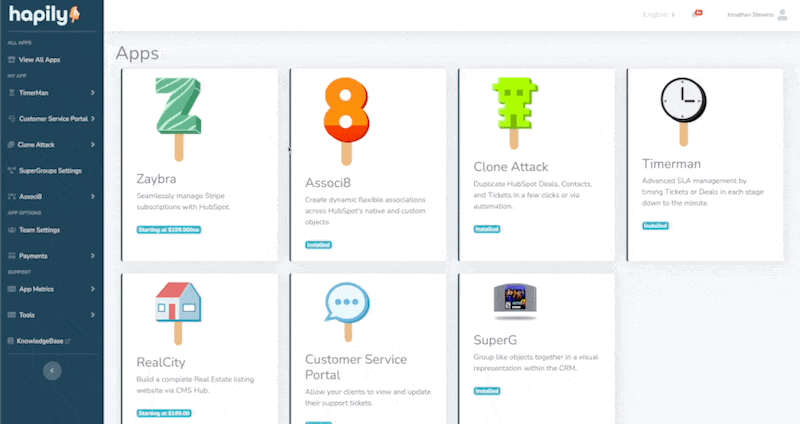Screen dimensions: 800x424
Task: Click the Timerman app title
Action: [x=671, y=164]
